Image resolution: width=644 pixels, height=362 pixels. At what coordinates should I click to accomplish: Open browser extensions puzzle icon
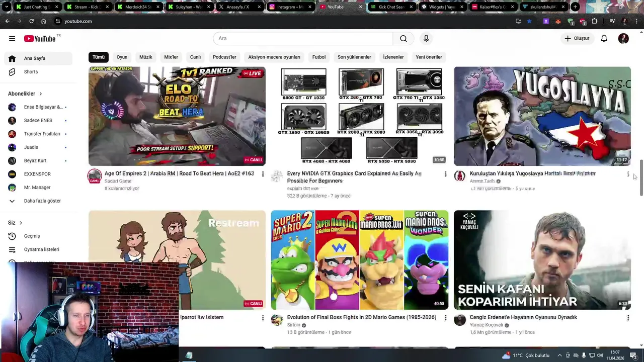click(x=595, y=21)
